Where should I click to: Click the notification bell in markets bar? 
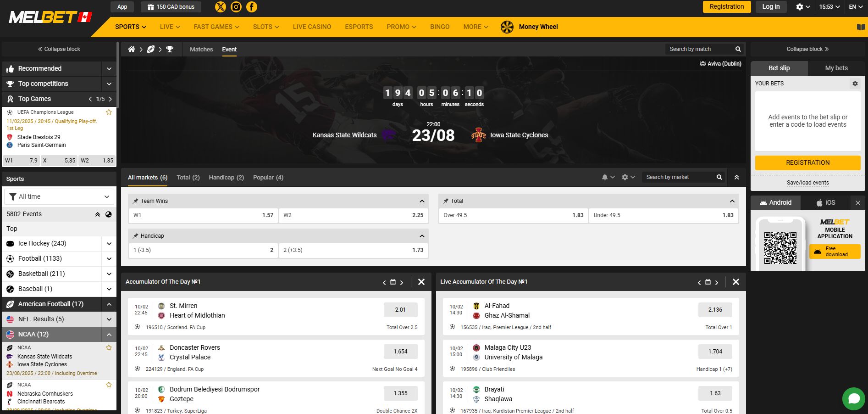click(605, 177)
